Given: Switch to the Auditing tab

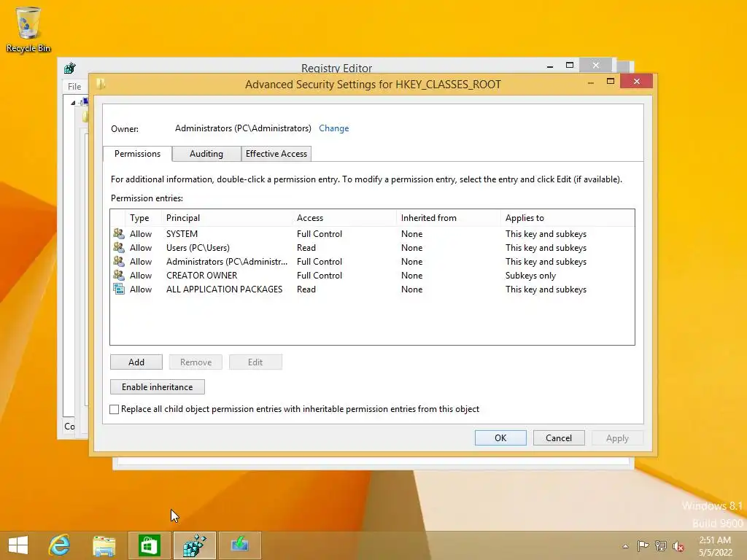Looking at the screenshot, I should [x=206, y=154].
